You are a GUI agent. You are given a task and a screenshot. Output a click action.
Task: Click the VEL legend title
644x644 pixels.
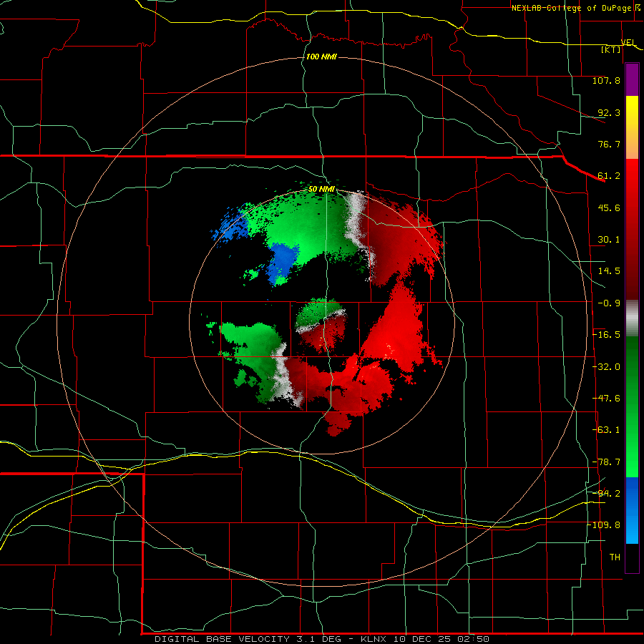click(628, 42)
